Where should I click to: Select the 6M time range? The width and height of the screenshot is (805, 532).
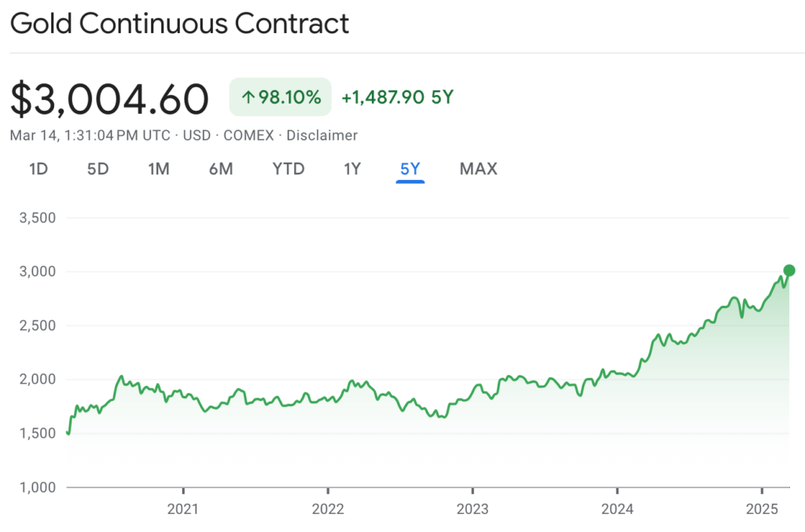[221, 169]
